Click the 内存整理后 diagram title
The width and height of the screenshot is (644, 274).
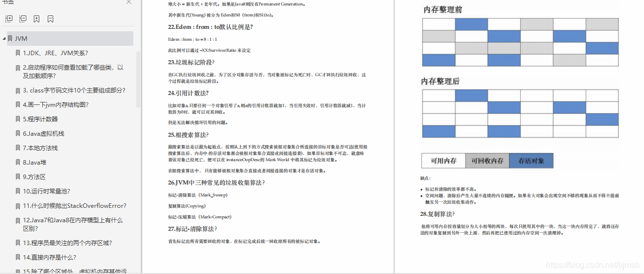pos(441,81)
